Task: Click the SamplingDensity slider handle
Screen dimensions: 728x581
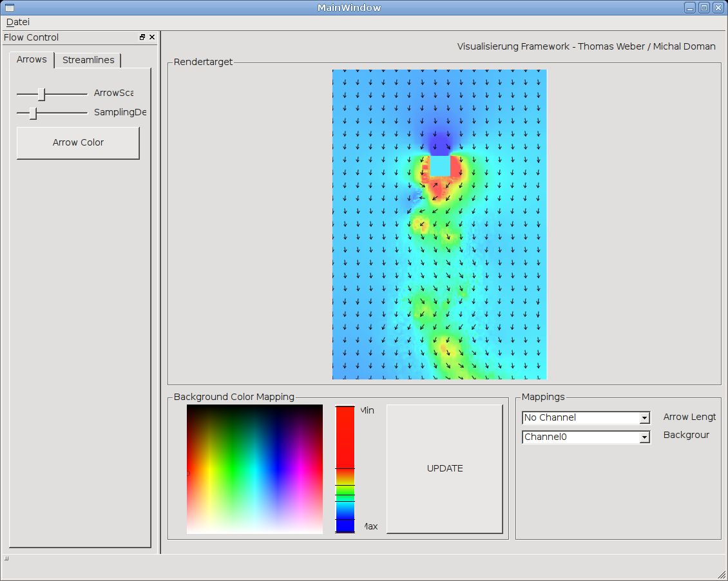Action: pos(33,113)
